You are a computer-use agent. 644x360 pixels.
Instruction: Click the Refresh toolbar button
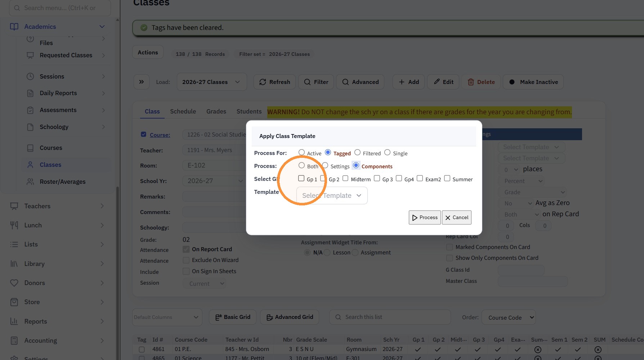[x=274, y=82]
